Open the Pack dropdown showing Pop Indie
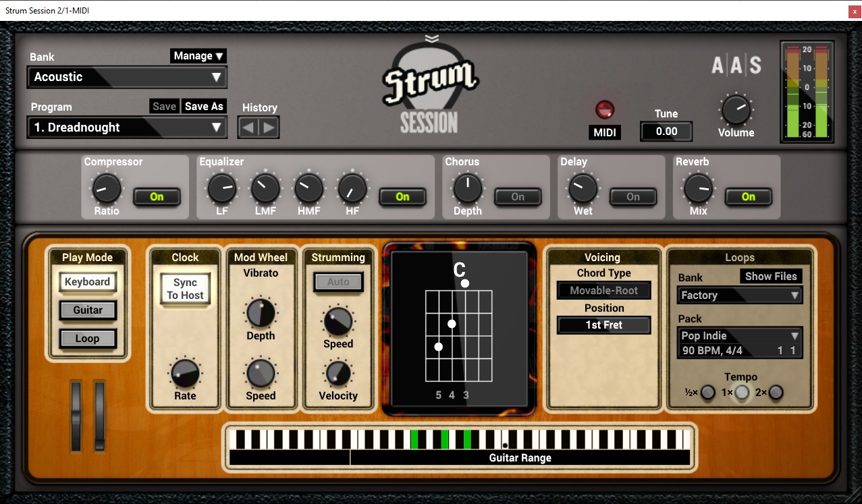The image size is (862, 504). [x=739, y=335]
